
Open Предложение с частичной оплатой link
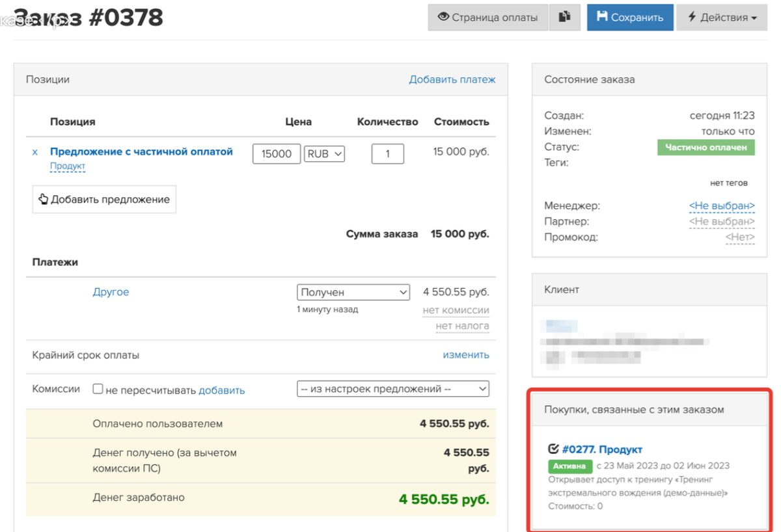tap(141, 152)
